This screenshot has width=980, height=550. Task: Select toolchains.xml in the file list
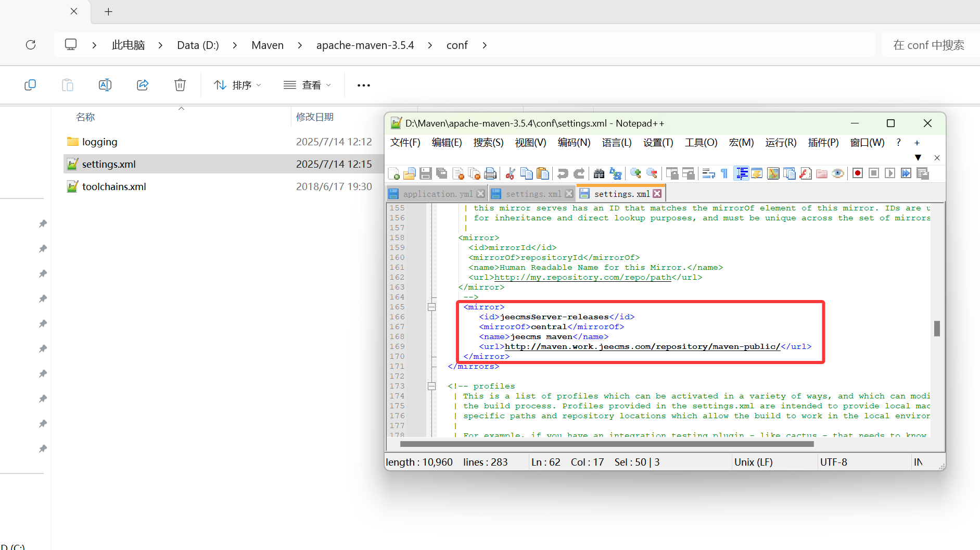114,186
